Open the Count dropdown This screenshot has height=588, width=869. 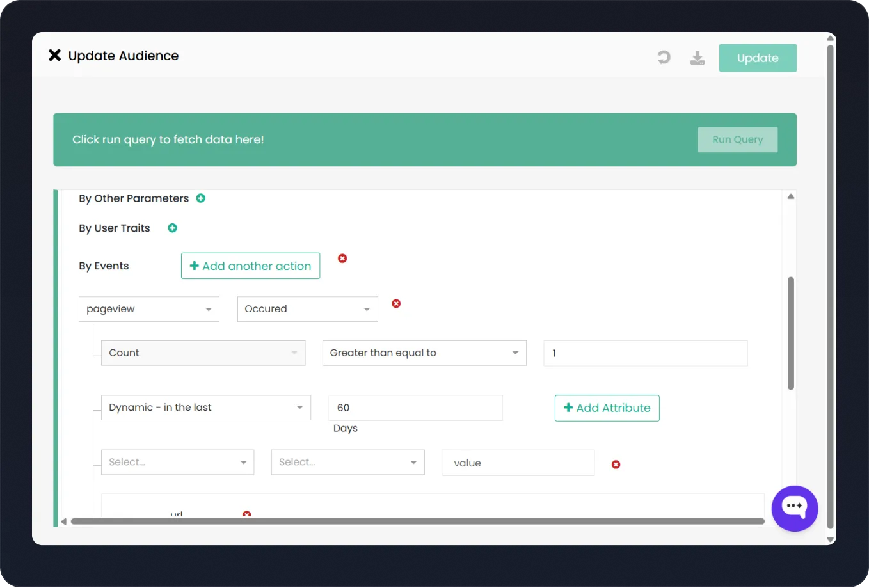point(203,353)
